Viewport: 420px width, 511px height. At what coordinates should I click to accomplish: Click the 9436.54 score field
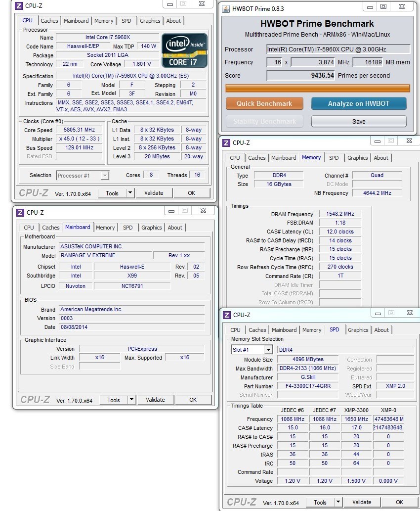pos(301,75)
